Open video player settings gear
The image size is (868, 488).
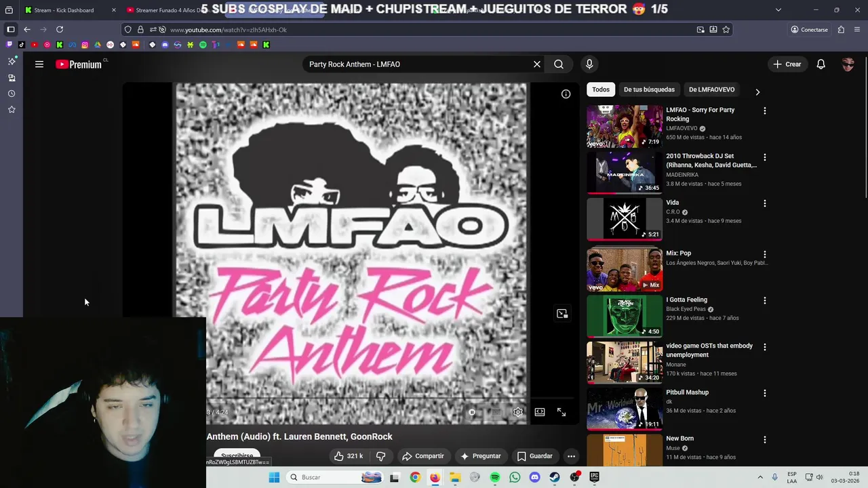[x=518, y=412]
